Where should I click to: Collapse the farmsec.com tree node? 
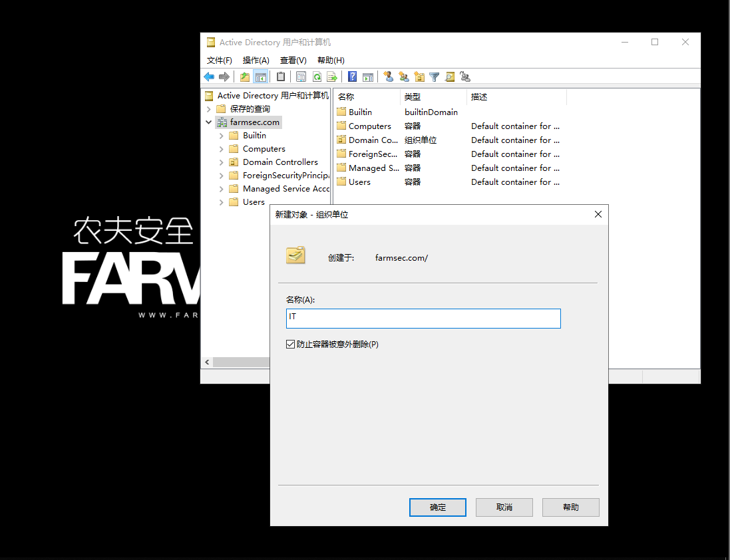click(x=208, y=122)
